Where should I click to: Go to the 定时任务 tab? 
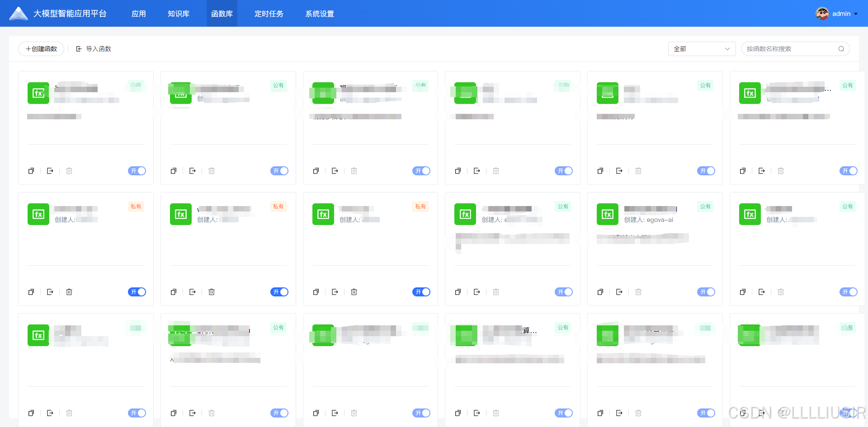(x=269, y=14)
